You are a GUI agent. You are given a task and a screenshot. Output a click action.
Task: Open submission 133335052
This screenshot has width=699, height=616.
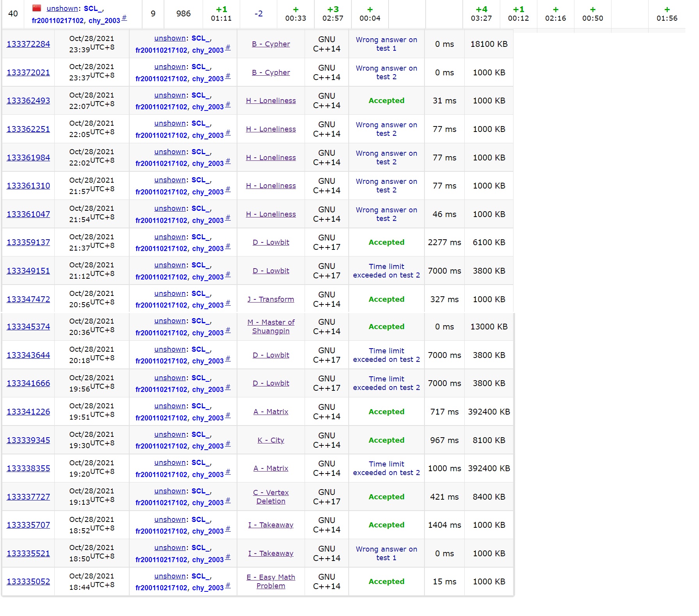28,582
